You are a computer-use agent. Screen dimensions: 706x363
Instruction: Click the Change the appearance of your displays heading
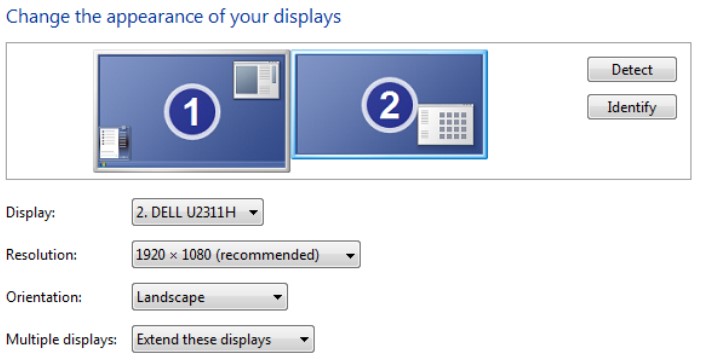point(173,17)
